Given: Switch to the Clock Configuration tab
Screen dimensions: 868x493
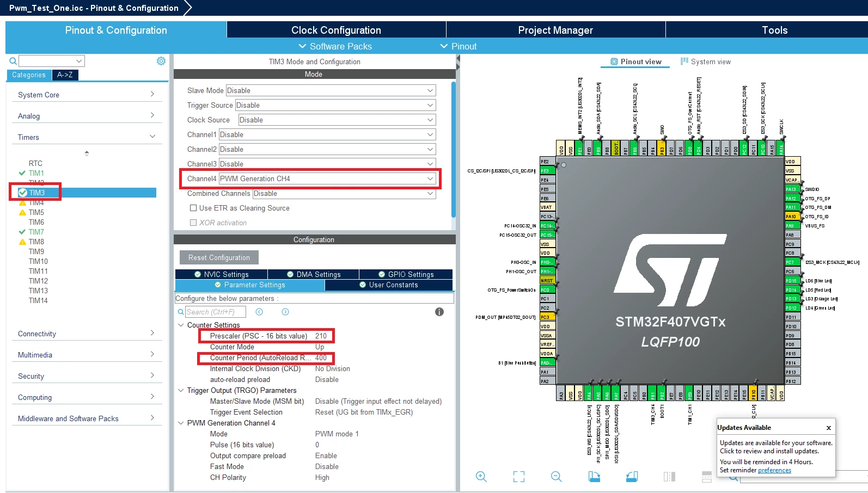Looking at the screenshot, I should (x=336, y=30).
